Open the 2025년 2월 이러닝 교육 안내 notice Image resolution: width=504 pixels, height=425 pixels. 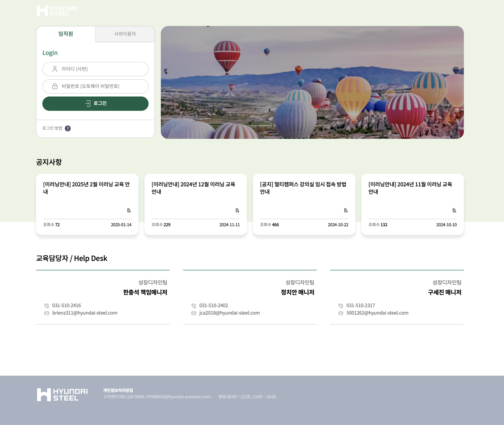(x=86, y=188)
